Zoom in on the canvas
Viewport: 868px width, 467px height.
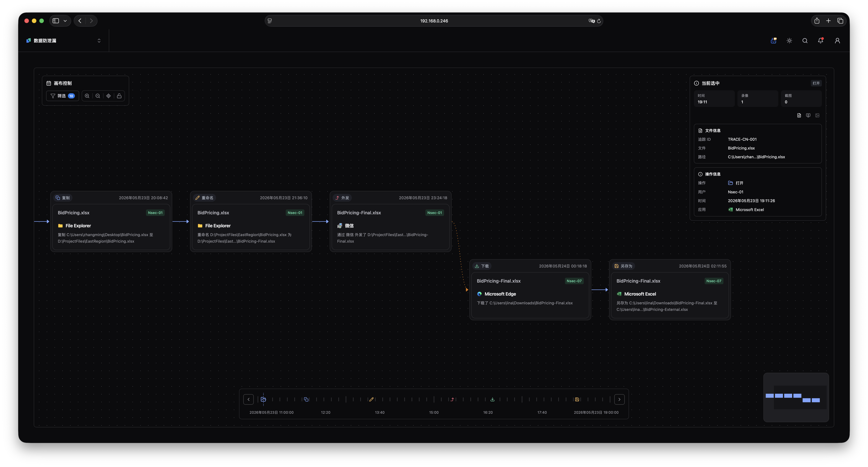pos(87,96)
